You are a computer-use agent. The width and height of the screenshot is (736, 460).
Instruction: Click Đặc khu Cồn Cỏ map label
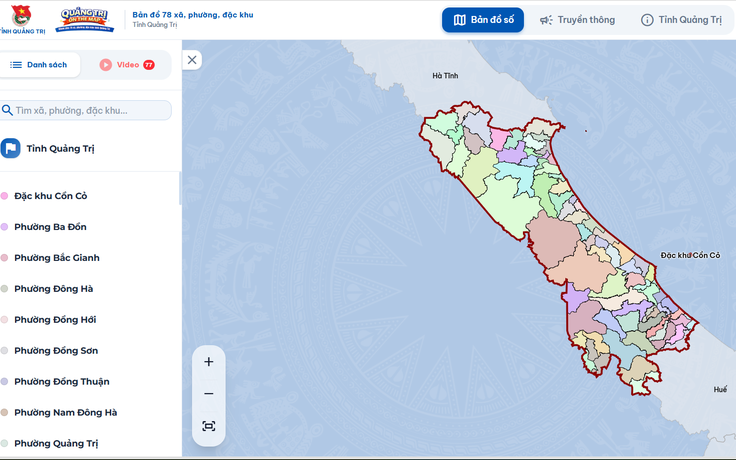click(697, 256)
